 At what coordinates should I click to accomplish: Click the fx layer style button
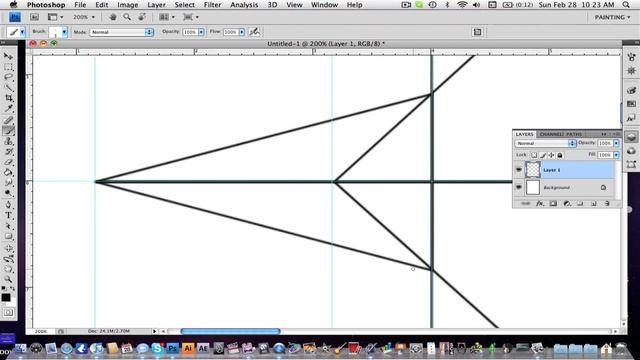click(540, 203)
